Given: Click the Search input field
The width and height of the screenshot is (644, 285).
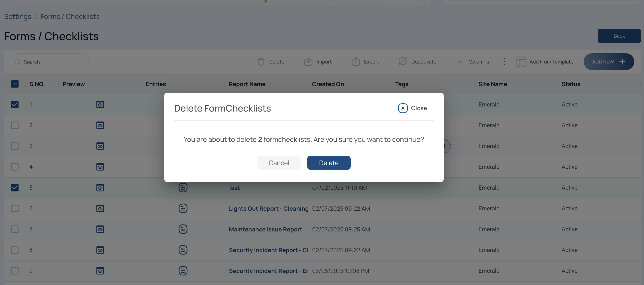Looking at the screenshot, I should pyautogui.click(x=50, y=62).
